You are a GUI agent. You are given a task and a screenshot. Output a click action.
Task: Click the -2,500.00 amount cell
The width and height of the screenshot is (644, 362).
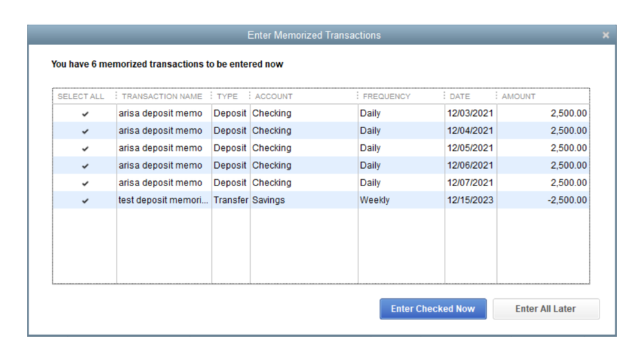click(567, 200)
